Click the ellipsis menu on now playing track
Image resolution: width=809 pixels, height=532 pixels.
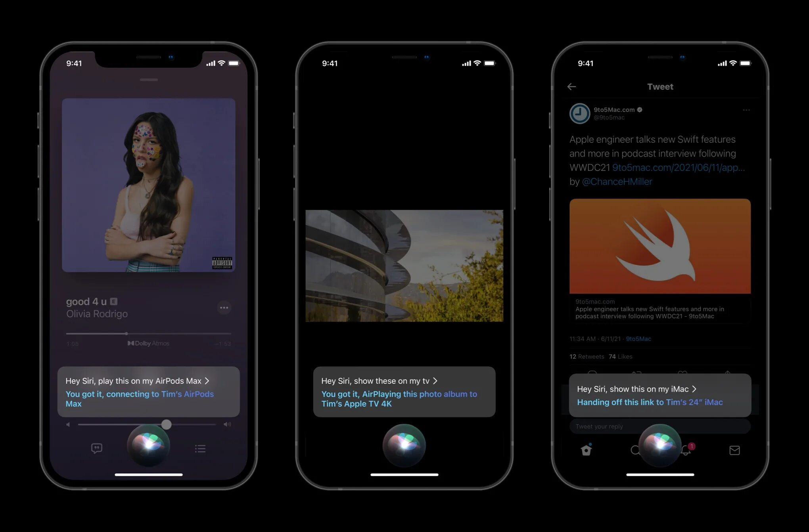[x=224, y=308]
